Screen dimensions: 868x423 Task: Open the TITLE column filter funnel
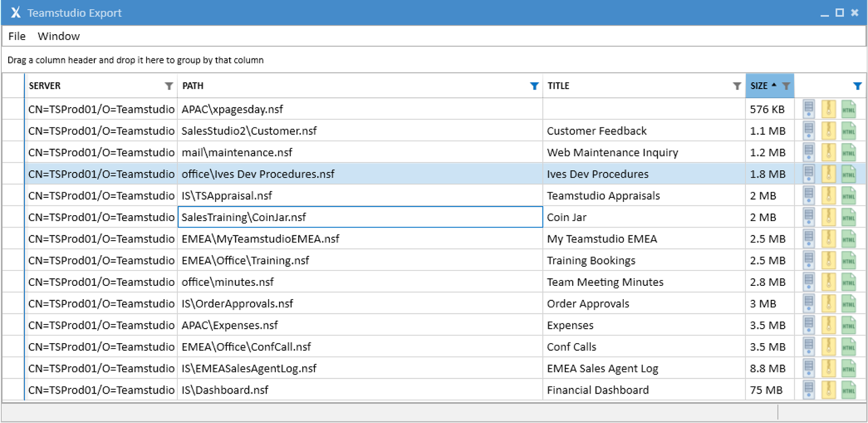point(737,86)
